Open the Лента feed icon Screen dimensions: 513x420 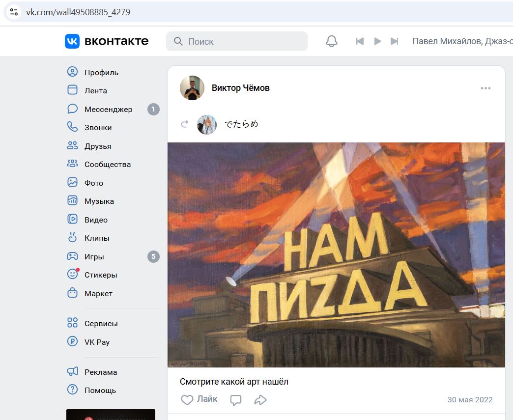coord(72,90)
